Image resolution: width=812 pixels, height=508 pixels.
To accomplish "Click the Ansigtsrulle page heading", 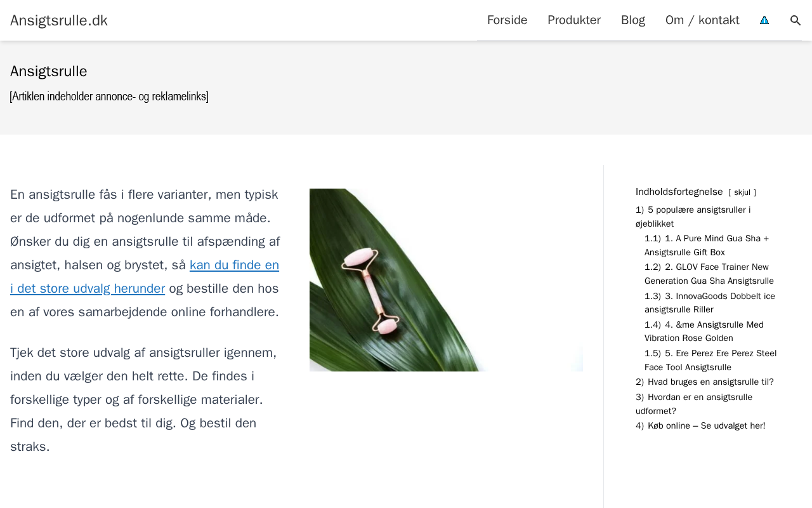I will 49,71.
